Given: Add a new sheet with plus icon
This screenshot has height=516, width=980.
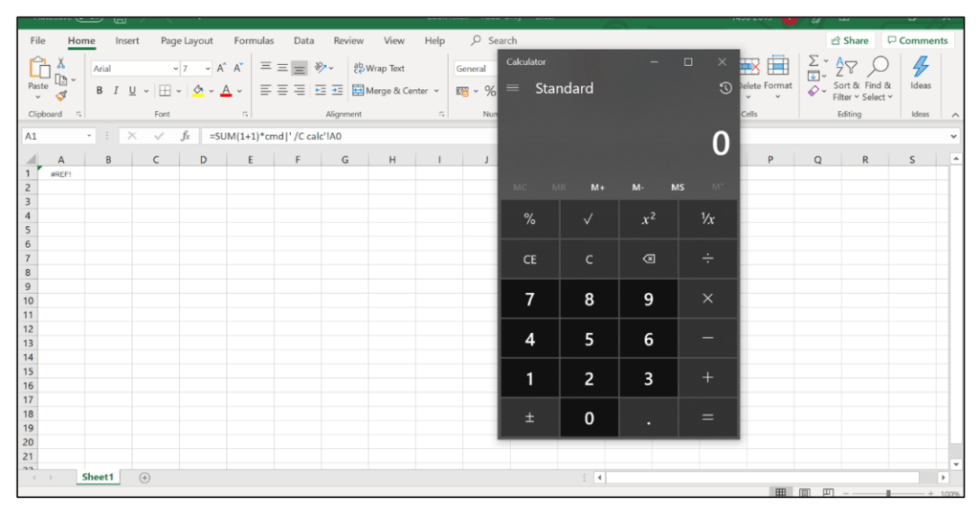Looking at the screenshot, I should click(x=145, y=477).
